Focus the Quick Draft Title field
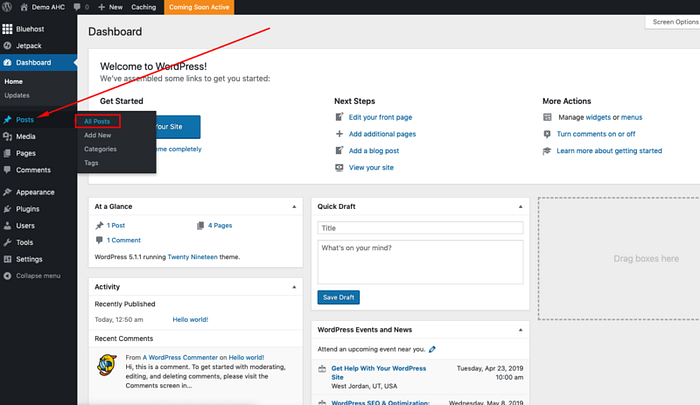The height and width of the screenshot is (405, 700). (x=420, y=228)
